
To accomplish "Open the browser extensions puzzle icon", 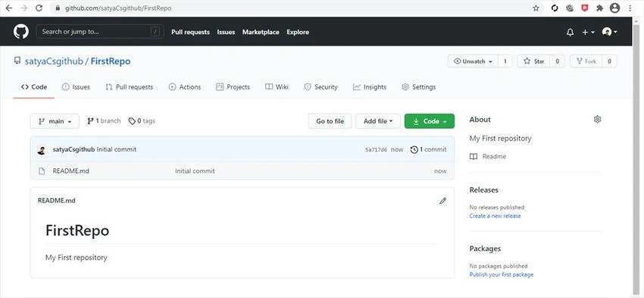I will pos(599,8).
